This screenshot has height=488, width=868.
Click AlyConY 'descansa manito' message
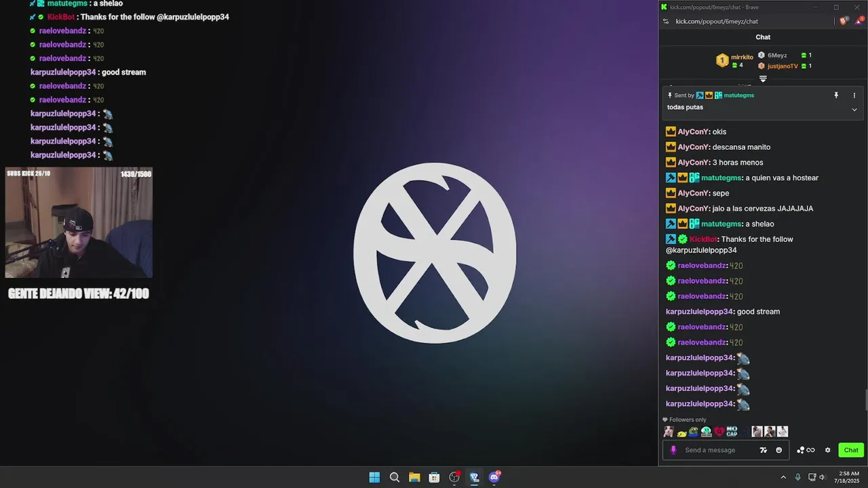point(741,147)
